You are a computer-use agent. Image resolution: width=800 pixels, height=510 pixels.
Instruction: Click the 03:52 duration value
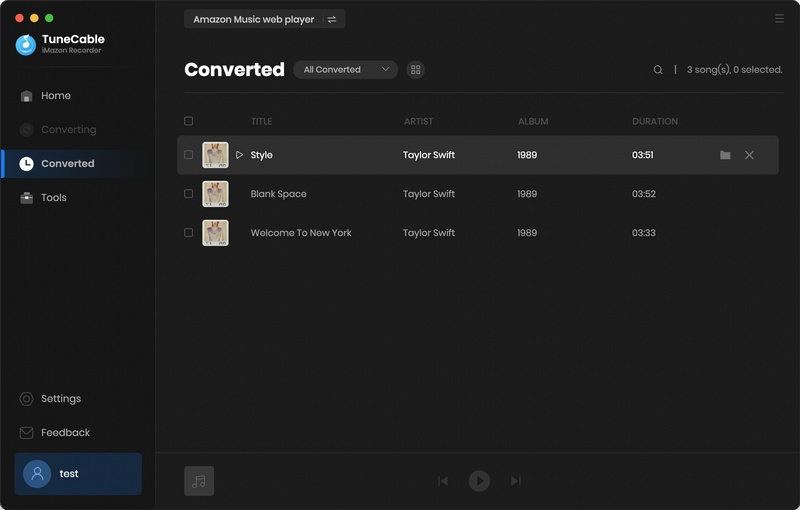(x=644, y=194)
